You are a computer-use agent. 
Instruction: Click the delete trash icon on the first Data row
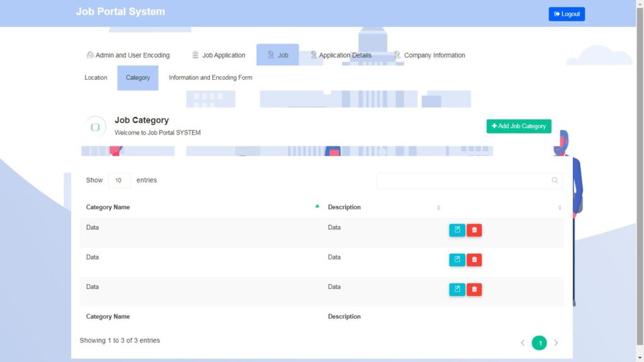474,230
